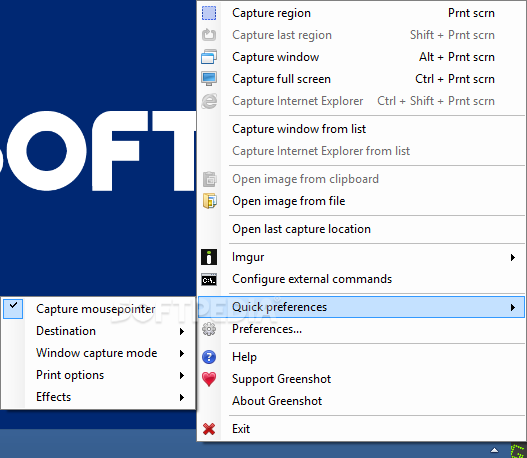The height and width of the screenshot is (458, 527).
Task: Click greyed 'Capture last region' text
Action: (282, 35)
